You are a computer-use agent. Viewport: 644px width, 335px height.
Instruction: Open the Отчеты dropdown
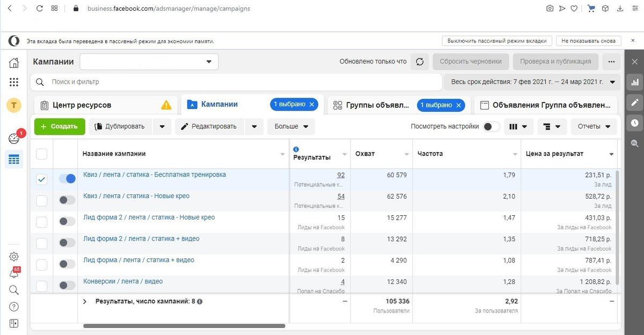pos(594,127)
